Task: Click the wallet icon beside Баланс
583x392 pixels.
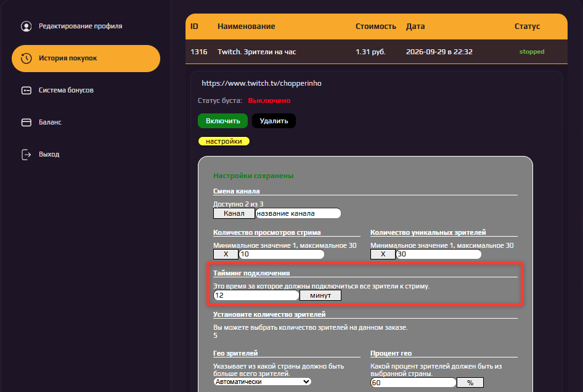Action: click(x=26, y=123)
